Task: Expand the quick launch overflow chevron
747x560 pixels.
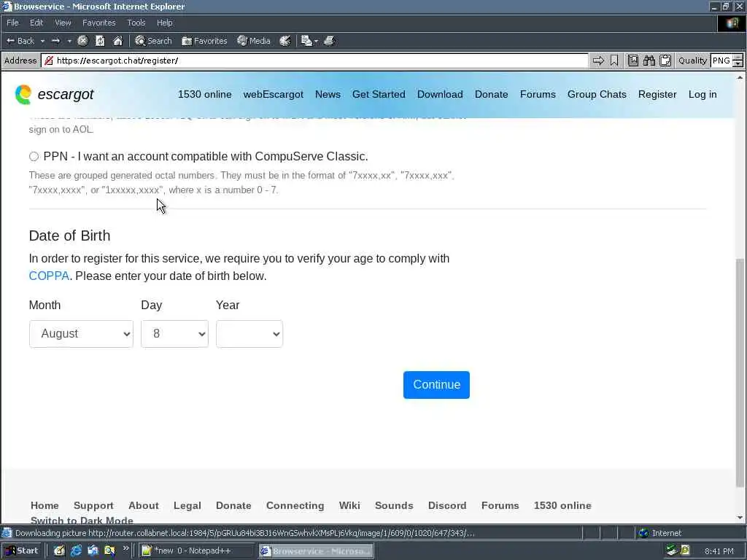Action: tap(125, 548)
